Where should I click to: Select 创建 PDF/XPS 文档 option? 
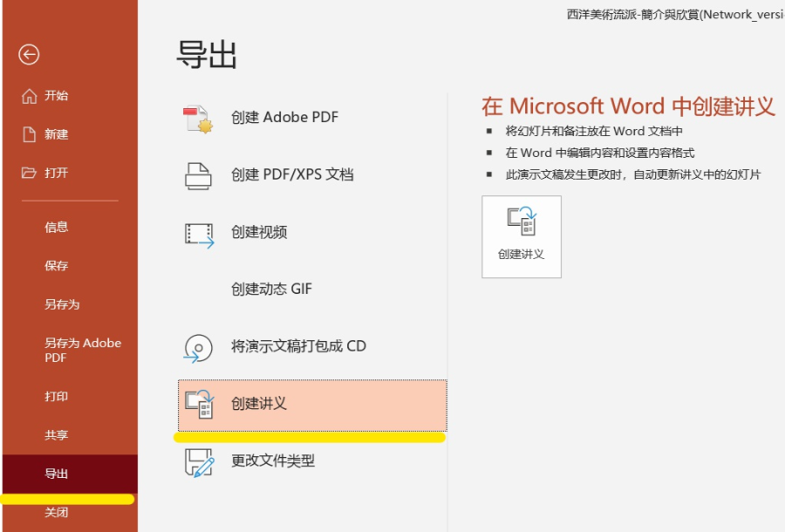(x=312, y=174)
